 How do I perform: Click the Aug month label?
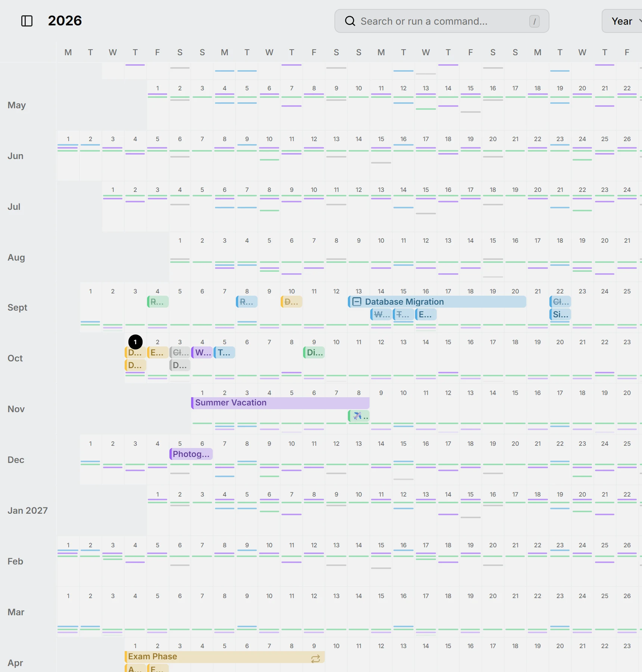pyautogui.click(x=16, y=258)
